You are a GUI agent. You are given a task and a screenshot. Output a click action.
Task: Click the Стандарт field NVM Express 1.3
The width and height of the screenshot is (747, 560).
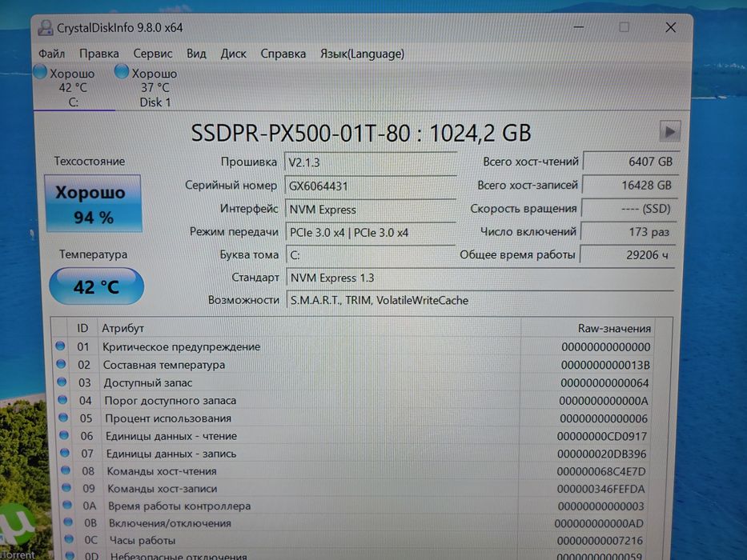pyautogui.click(x=480, y=278)
